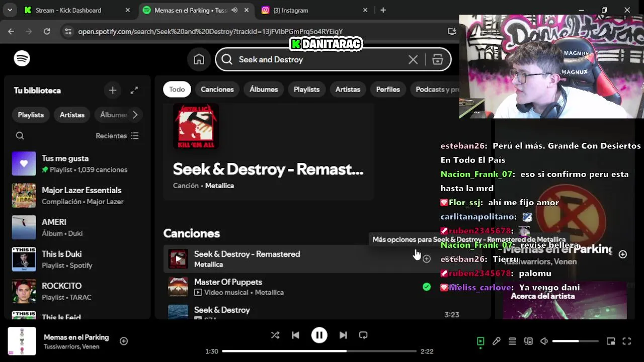
Task: Add Seek & Destroy - Remastered to liked songs
Action: [427, 259]
